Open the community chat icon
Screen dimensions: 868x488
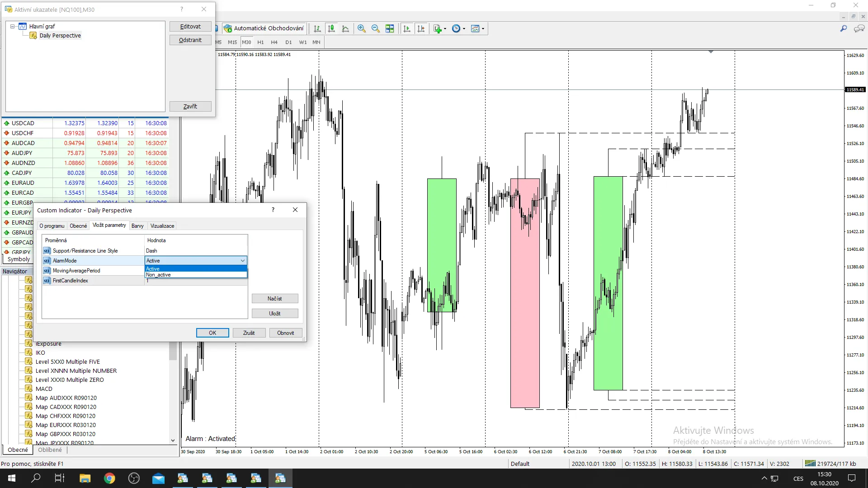pyautogui.click(x=859, y=28)
